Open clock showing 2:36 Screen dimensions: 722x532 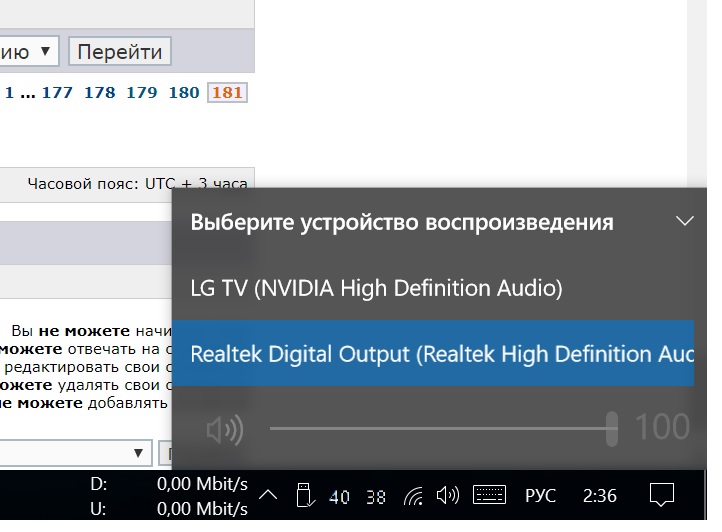pos(599,496)
